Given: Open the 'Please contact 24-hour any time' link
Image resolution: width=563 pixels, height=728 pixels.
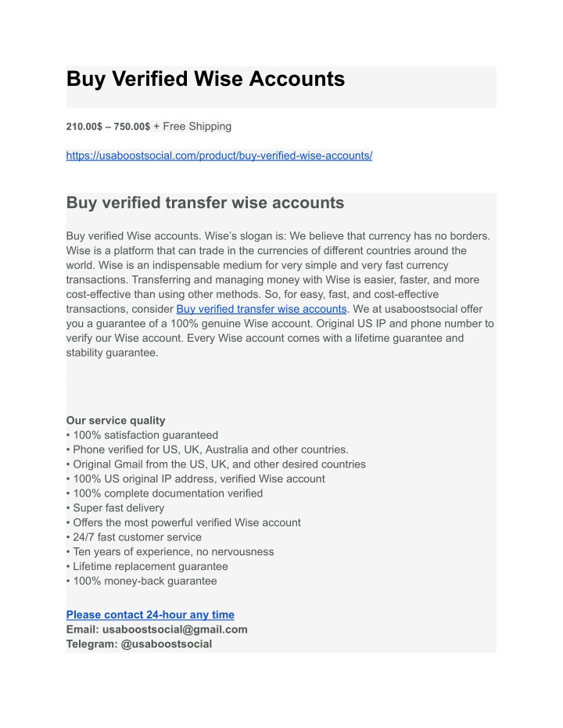Looking at the screenshot, I should click(150, 615).
